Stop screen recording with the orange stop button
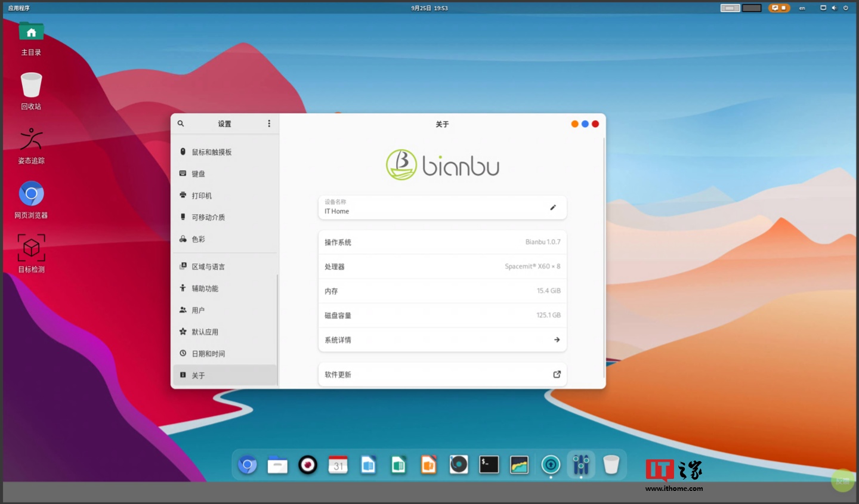Screen dimensions: 859x504 tap(784, 8)
